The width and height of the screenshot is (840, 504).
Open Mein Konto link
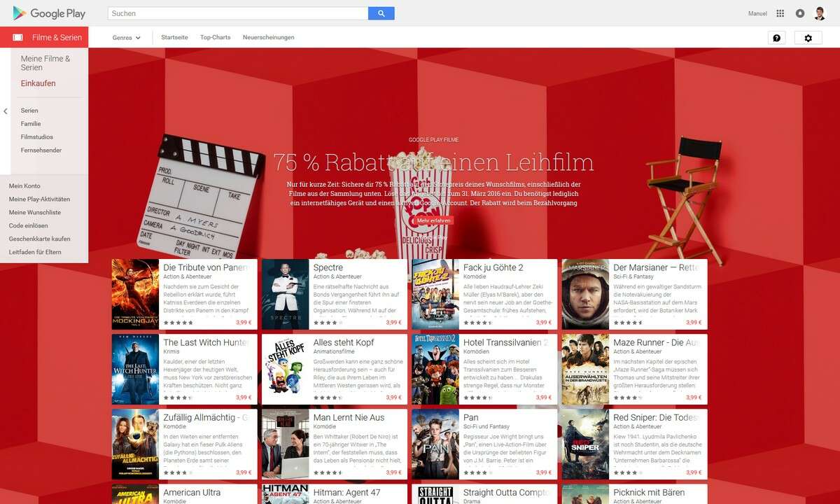pos(24,186)
